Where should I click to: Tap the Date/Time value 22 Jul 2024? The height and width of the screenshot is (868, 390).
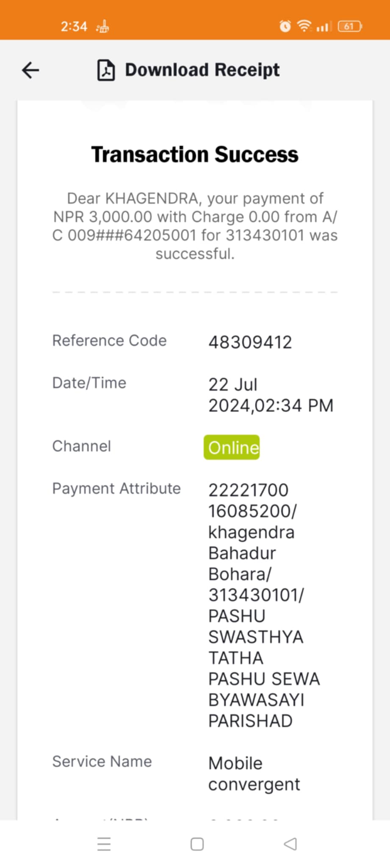tap(271, 395)
